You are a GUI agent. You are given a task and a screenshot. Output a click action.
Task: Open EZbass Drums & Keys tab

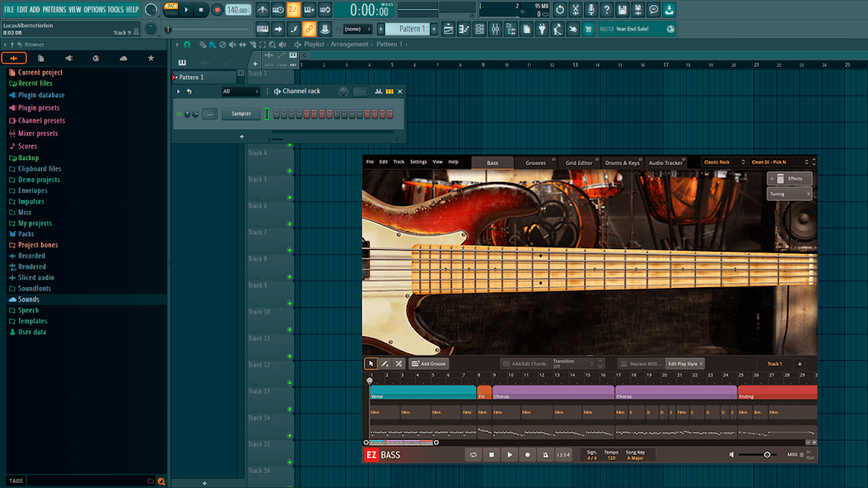[x=622, y=163]
